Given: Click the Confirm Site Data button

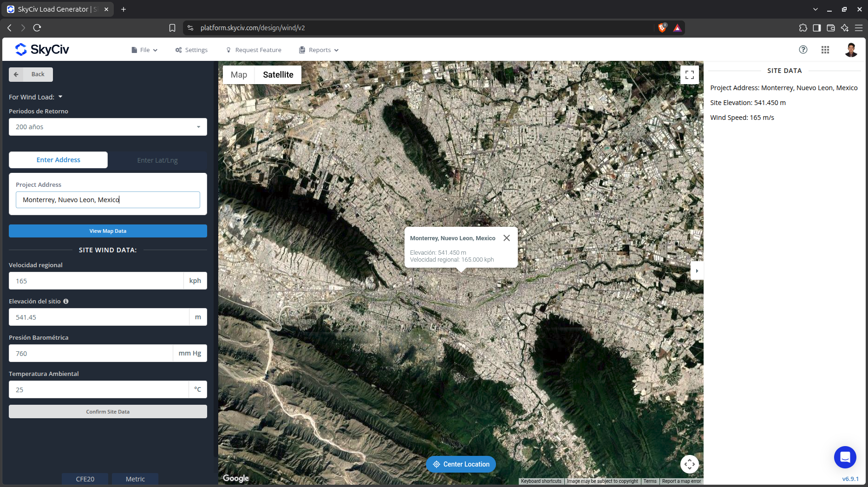Looking at the screenshot, I should pos(108,412).
